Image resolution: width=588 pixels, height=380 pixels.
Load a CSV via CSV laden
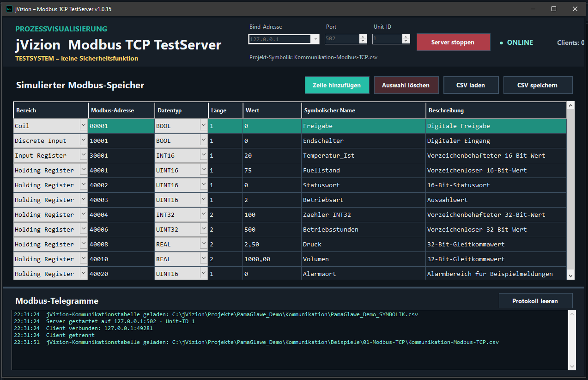471,85
